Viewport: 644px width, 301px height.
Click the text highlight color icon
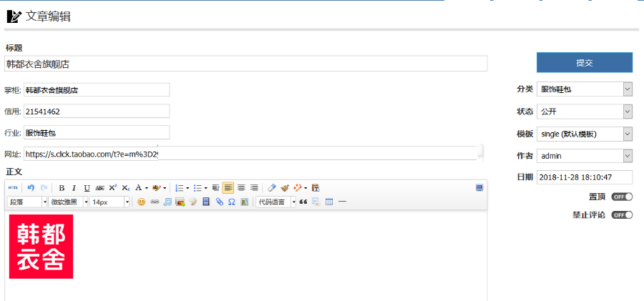tap(156, 188)
